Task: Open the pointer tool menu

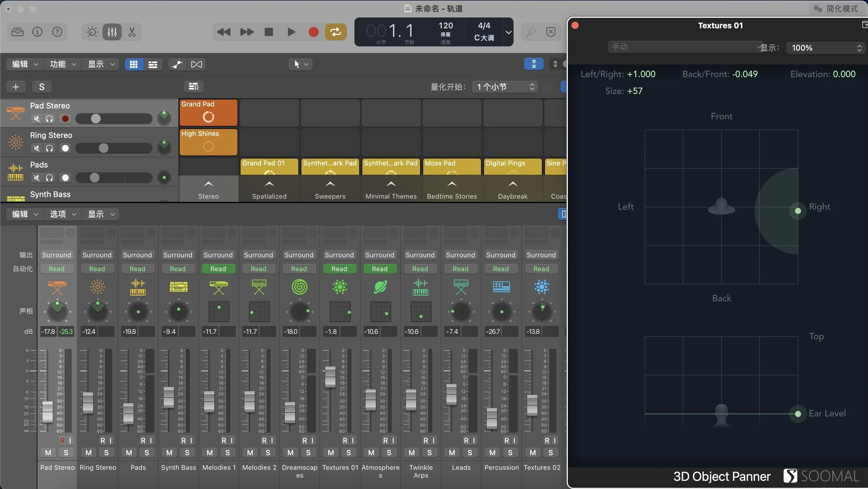Action: click(x=300, y=64)
